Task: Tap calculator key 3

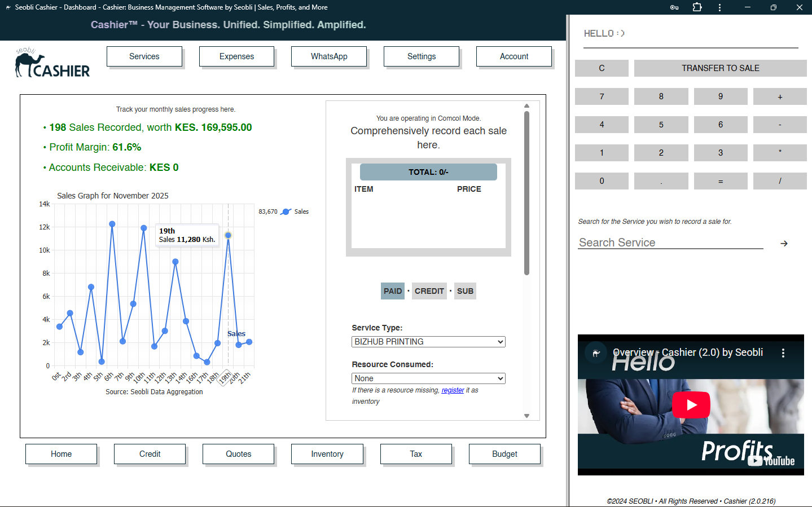Action: [721, 153]
